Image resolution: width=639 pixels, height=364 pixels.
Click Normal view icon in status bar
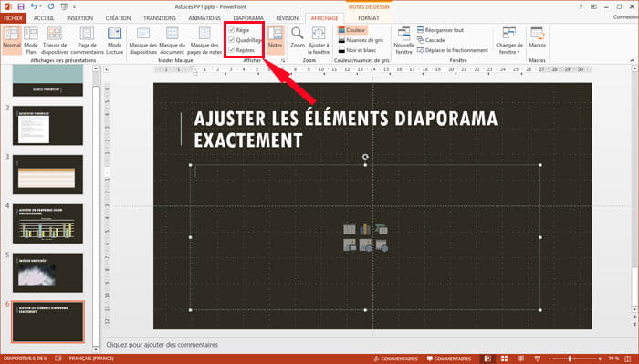(487, 359)
